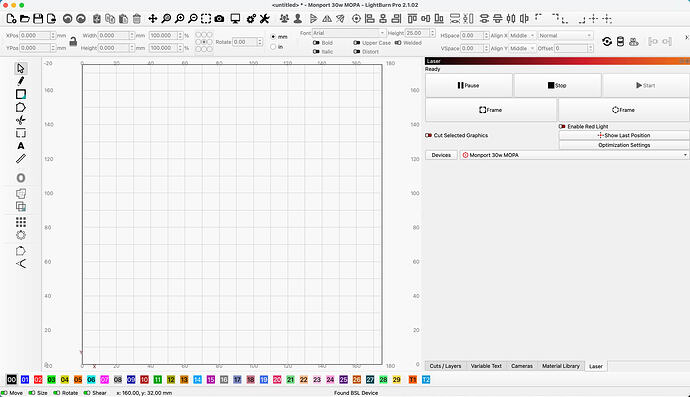Switch to the Cuts / Layers tab
This screenshot has height=397, width=690.
click(445, 366)
